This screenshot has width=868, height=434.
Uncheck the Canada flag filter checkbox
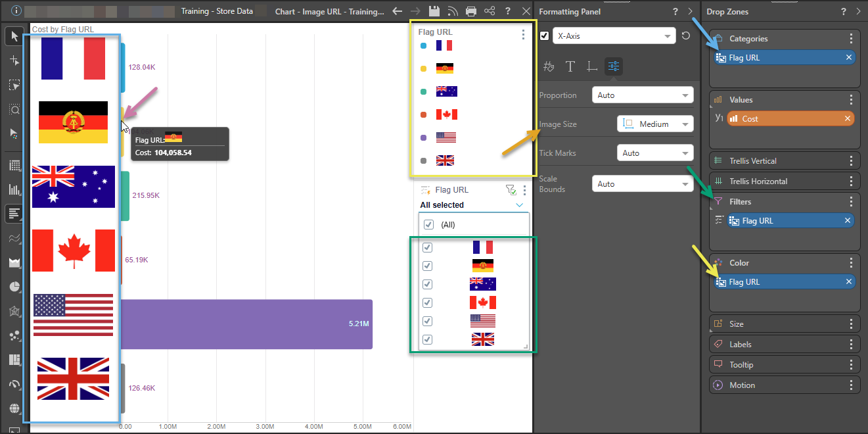(428, 302)
